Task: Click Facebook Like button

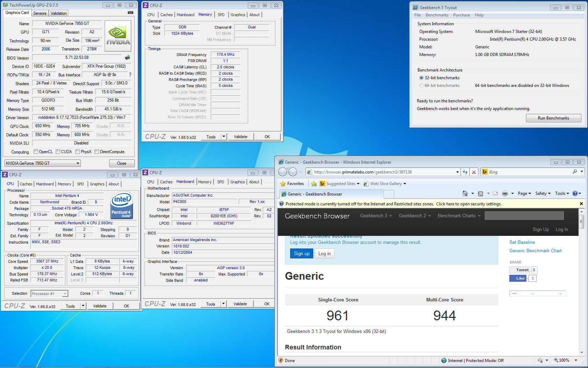Action: pos(518,278)
